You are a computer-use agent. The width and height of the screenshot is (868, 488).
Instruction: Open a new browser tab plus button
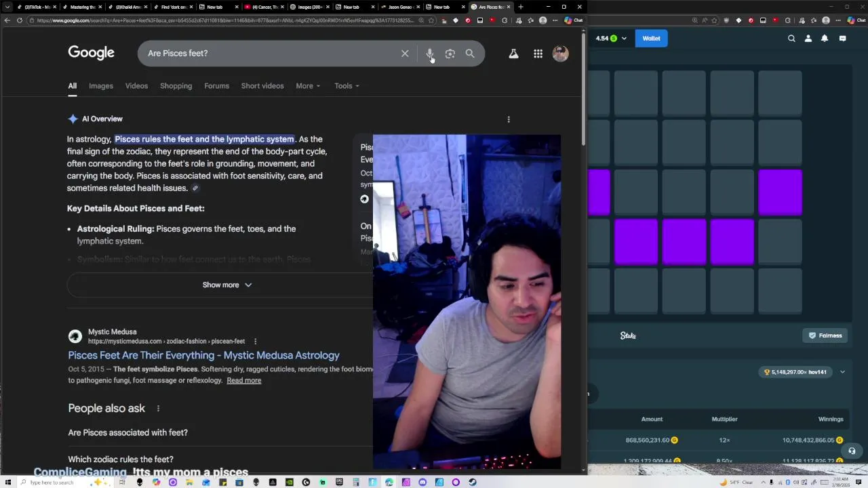(x=520, y=7)
